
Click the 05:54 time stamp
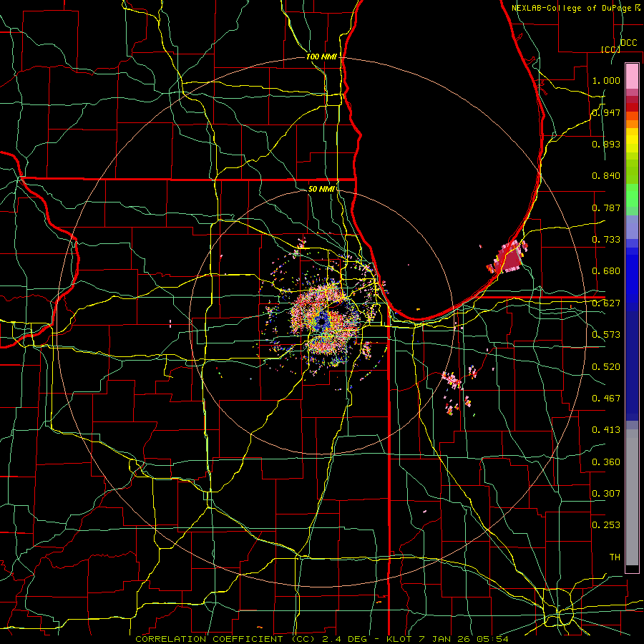click(x=492, y=639)
